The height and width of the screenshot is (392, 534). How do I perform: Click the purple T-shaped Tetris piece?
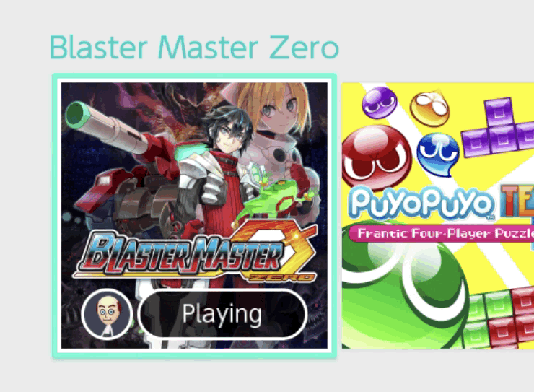498,128
